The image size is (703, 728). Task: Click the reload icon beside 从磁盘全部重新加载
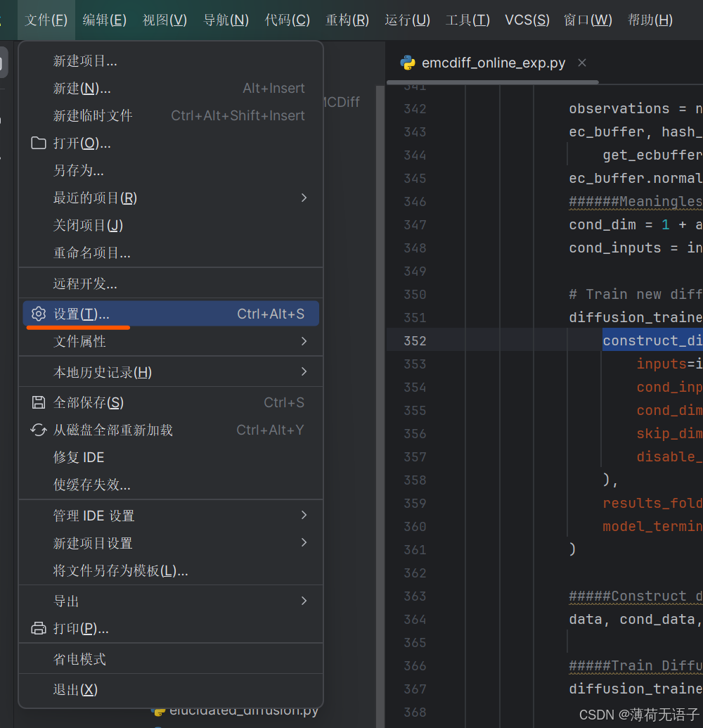click(39, 430)
